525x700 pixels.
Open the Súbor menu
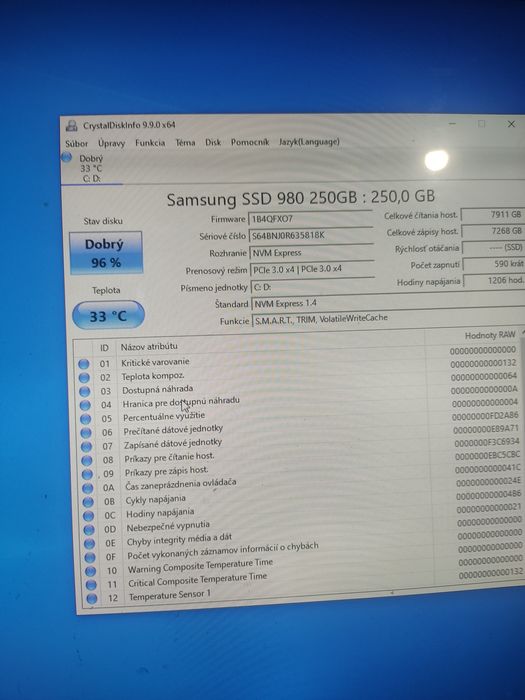pos(76,143)
